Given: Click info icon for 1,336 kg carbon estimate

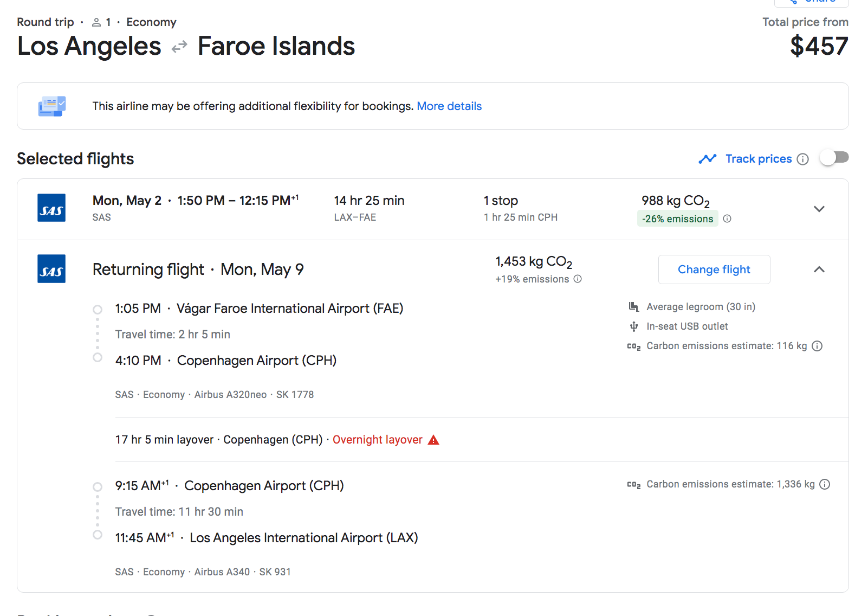Looking at the screenshot, I should click(x=825, y=484).
